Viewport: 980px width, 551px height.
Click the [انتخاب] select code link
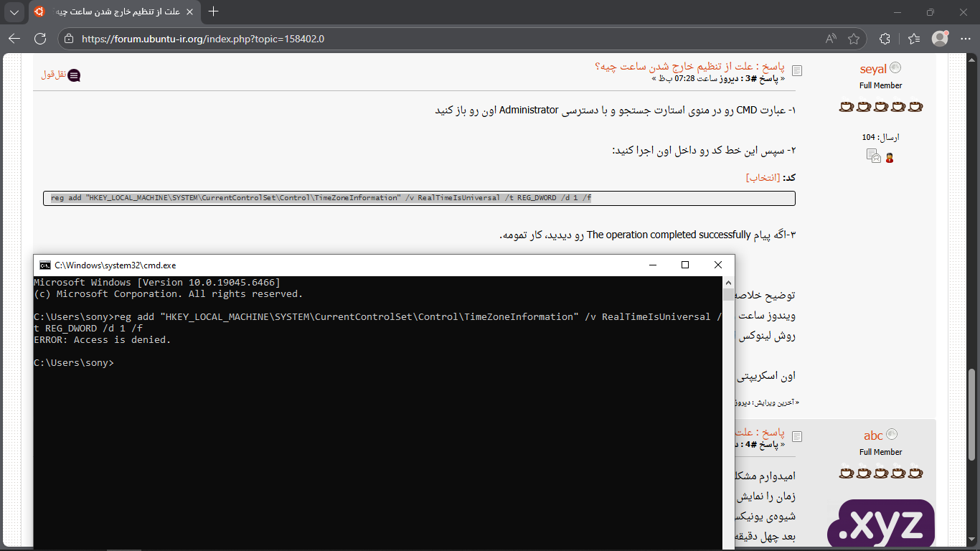[763, 177]
